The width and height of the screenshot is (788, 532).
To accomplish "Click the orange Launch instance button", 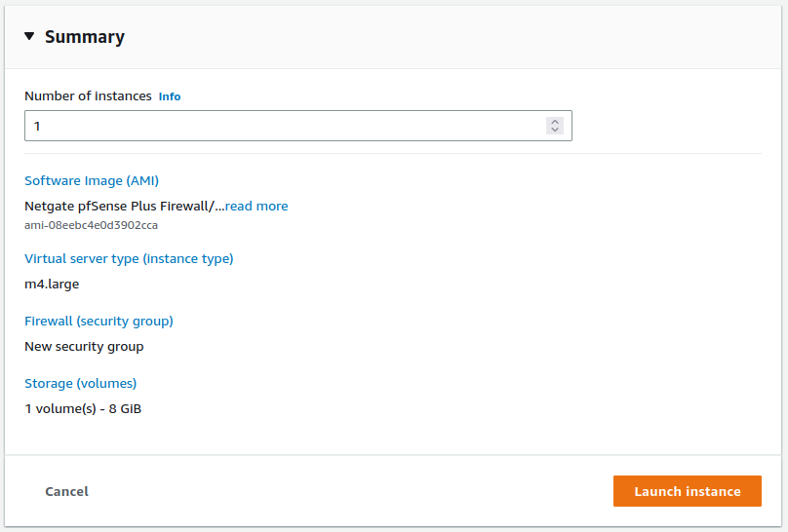I will (687, 491).
